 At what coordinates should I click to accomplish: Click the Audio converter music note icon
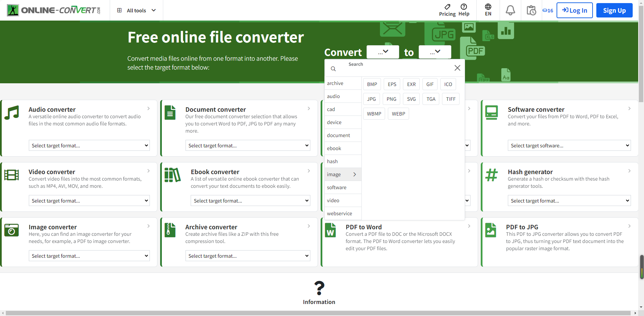(12, 113)
